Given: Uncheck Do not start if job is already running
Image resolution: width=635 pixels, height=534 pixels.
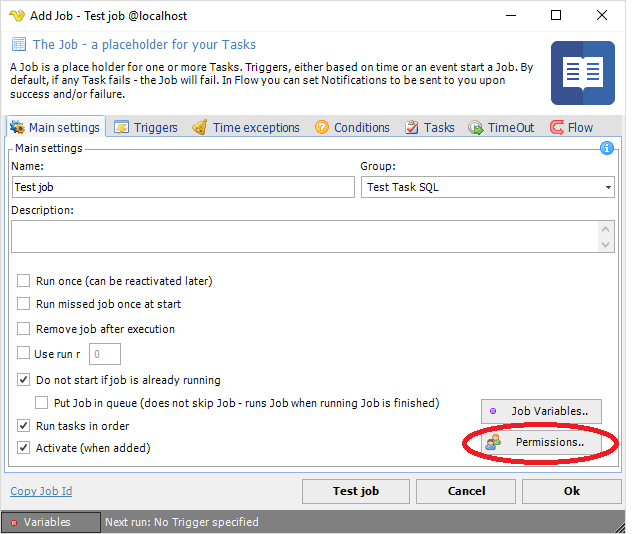Looking at the screenshot, I should (x=24, y=380).
